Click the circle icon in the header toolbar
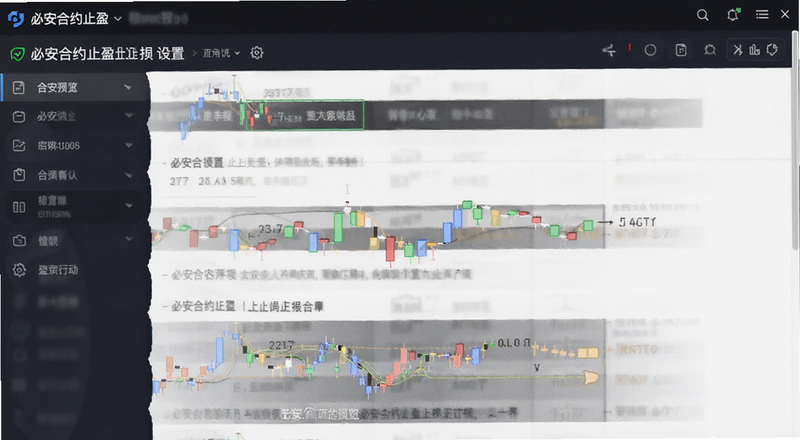 [650, 50]
